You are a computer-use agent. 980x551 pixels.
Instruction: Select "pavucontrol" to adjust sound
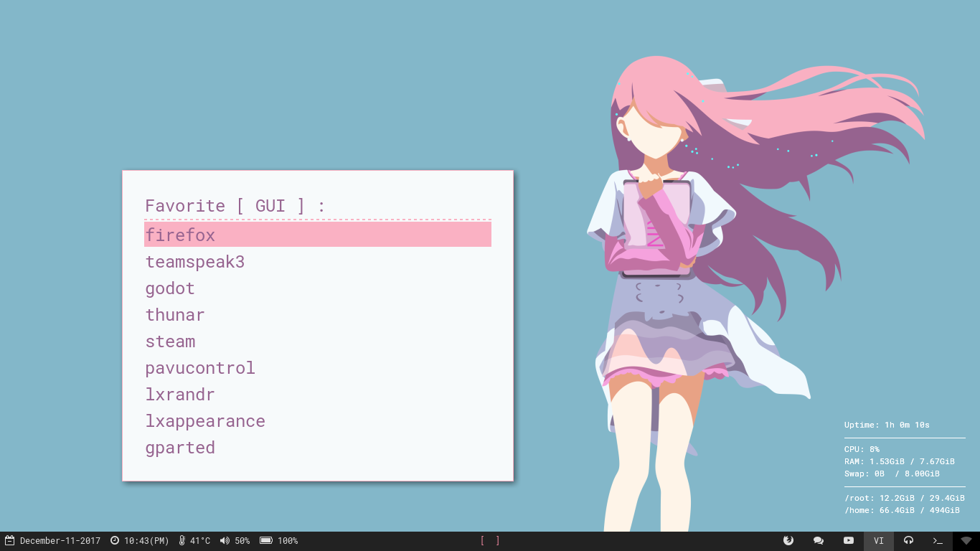pyautogui.click(x=200, y=367)
